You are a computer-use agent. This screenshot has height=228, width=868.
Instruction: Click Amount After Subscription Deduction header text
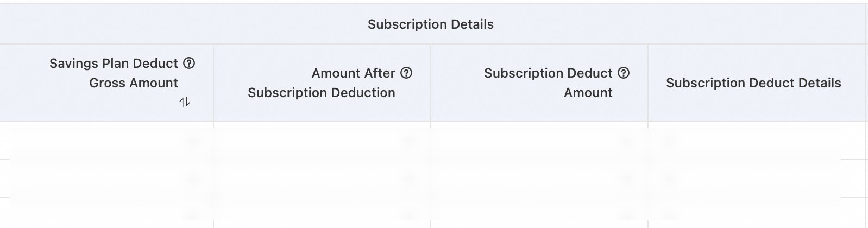(x=322, y=83)
